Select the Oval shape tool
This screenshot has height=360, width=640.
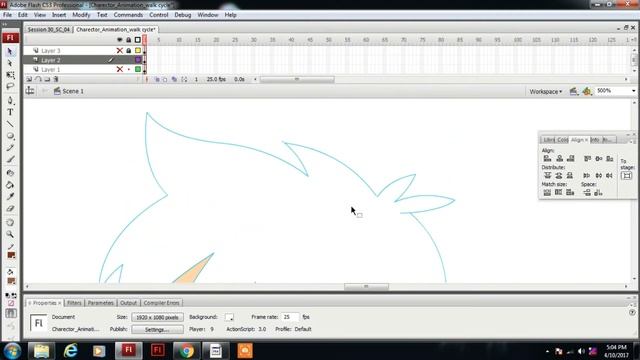click(10, 136)
